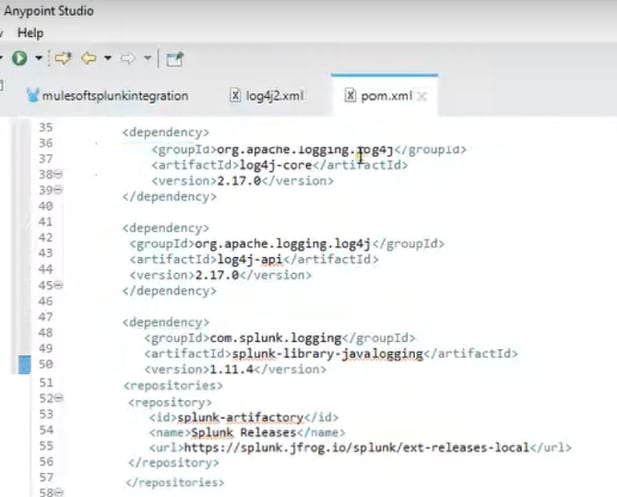Image resolution: width=617 pixels, height=497 pixels.
Task: Click </dependency> tag below log4j-api version
Action: point(169,291)
